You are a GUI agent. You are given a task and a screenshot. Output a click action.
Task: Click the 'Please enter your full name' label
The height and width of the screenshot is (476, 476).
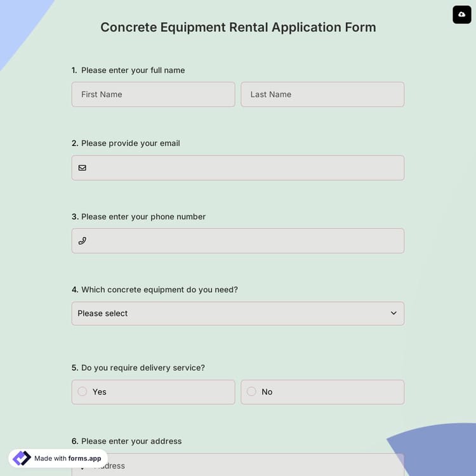coord(133,70)
